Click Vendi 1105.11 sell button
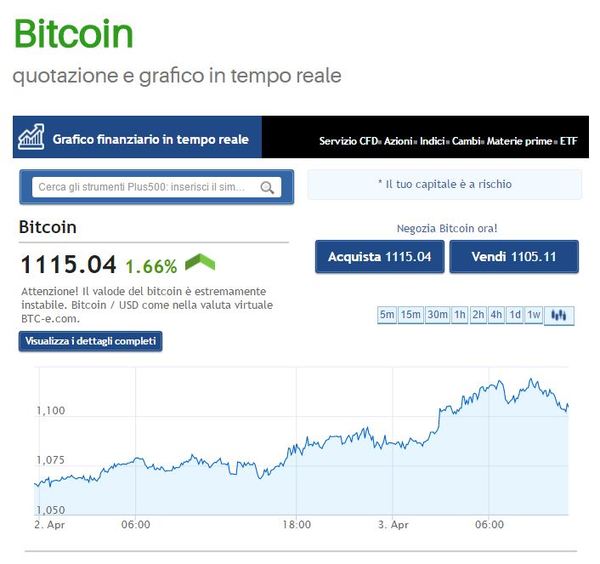Image resolution: width=600 pixels, height=564 pixels. [x=514, y=257]
